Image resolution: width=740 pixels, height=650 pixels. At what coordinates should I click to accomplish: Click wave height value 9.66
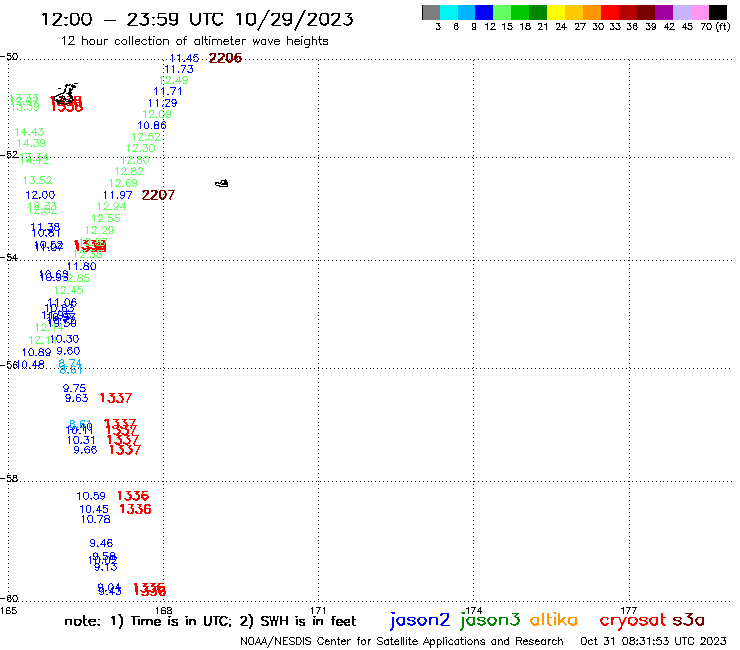pyautogui.click(x=85, y=450)
